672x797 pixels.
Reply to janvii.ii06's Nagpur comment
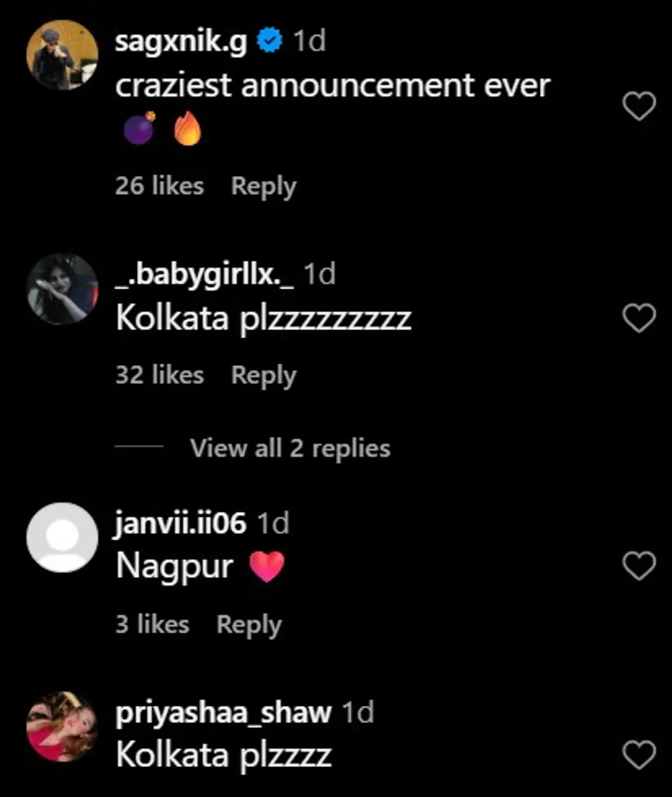(249, 624)
